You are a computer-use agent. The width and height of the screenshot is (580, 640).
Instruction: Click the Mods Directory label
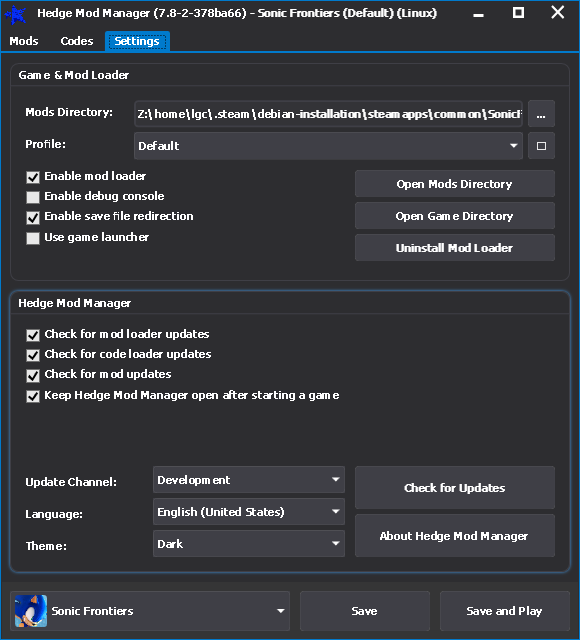[69, 112]
